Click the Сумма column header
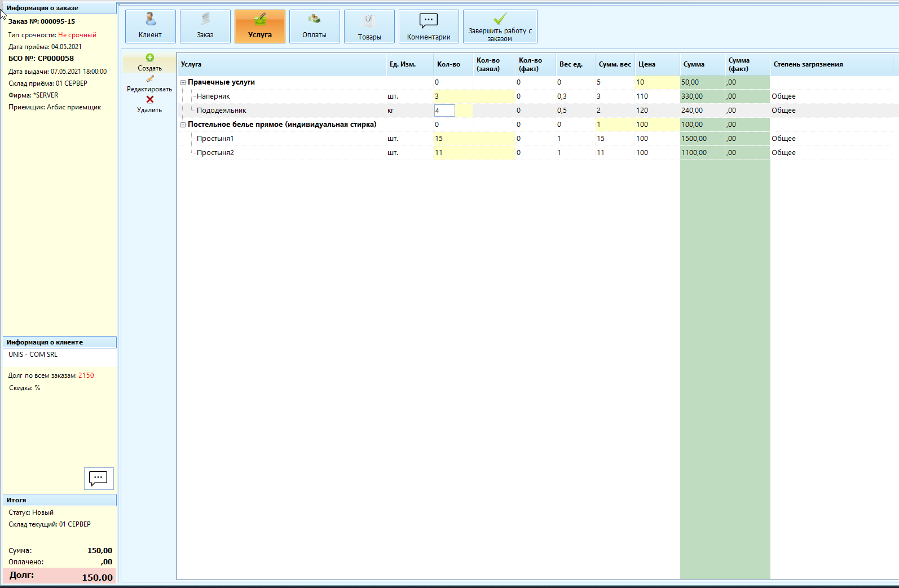899x588 pixels. click(702, 64)
